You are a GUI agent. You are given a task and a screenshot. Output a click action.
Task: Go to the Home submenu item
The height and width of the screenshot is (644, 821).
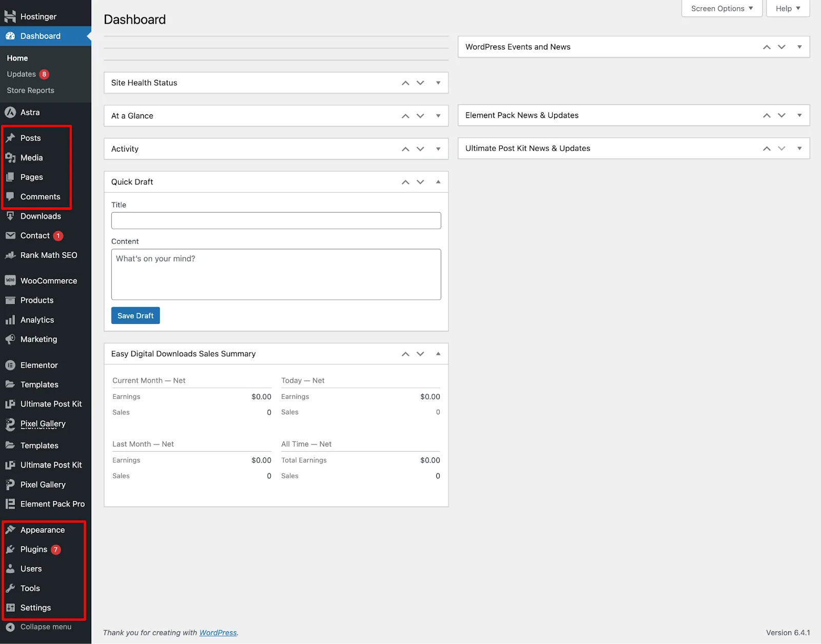[17, 58]
